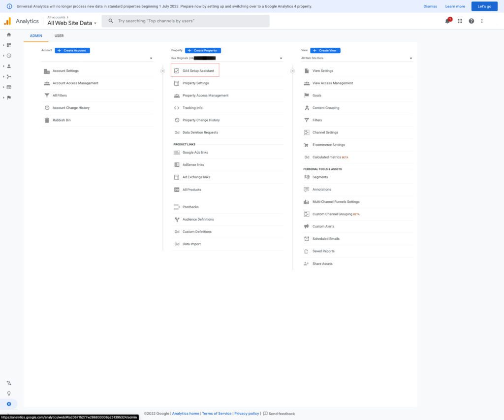Open Discover via the lightbulb icon

[8, 393]
